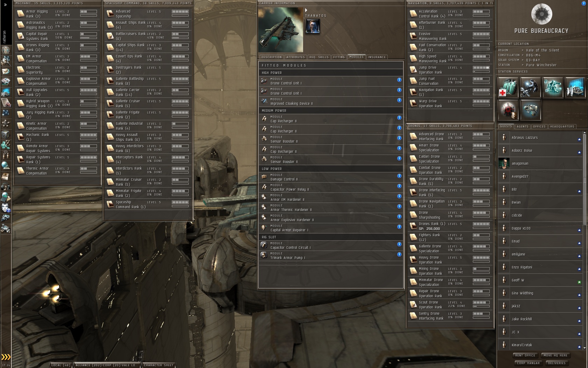The width and height of the screenshot is (588, 368).
Task: Open the Science and Industry lab service
Action: pyautogui.click(x=575, y=87)
